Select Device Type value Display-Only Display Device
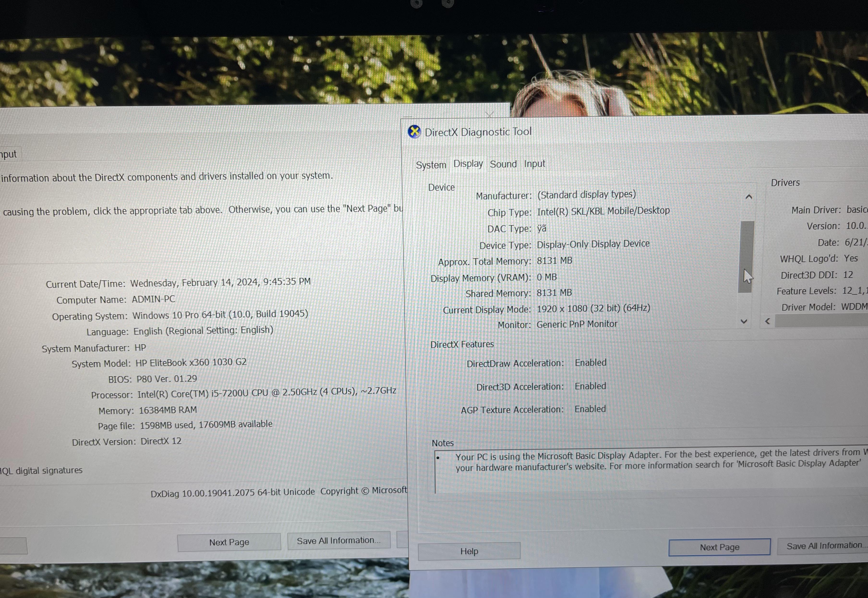The width and height of the screenshot is (868, 598). (593, 244)
